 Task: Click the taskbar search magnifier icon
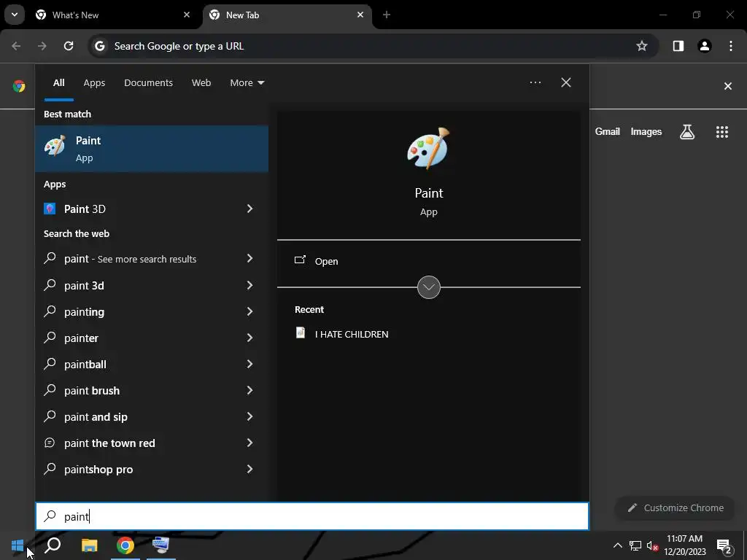click(53, 545)
